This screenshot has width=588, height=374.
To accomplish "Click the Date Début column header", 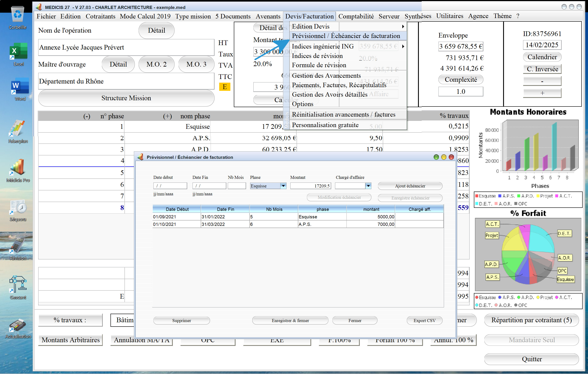I will click(177, 209).
